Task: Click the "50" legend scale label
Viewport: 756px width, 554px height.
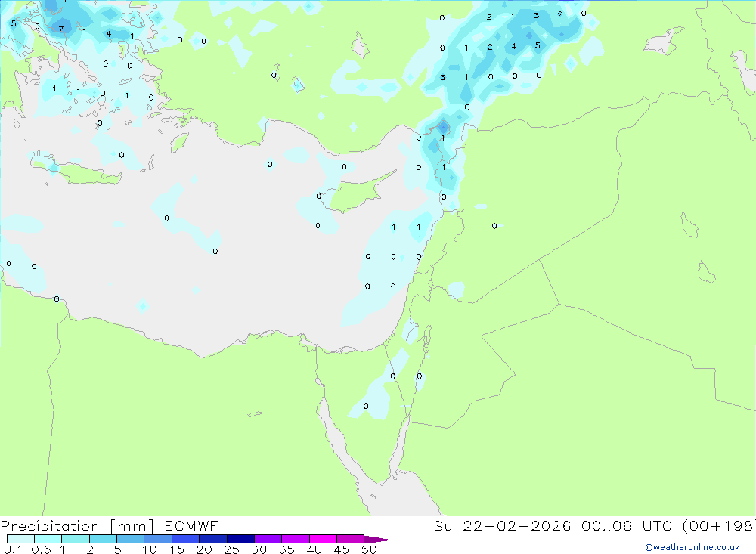Action: pyautogui.click(x=369, y=549)
